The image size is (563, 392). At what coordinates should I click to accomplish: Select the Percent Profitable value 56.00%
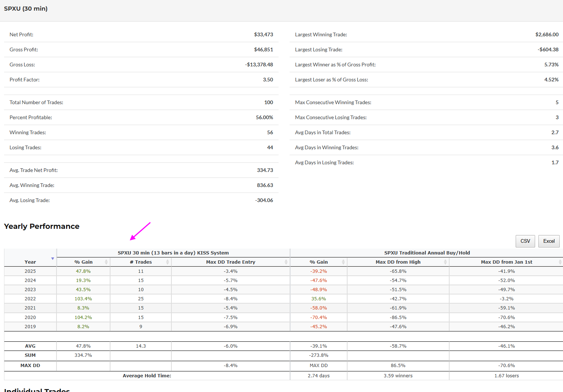click(265, 117)
